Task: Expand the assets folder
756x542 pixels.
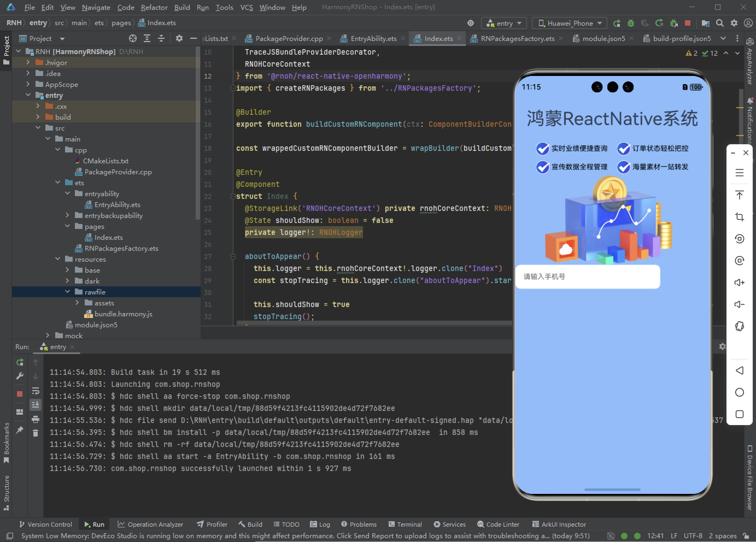Action: [x=77, y=303]
